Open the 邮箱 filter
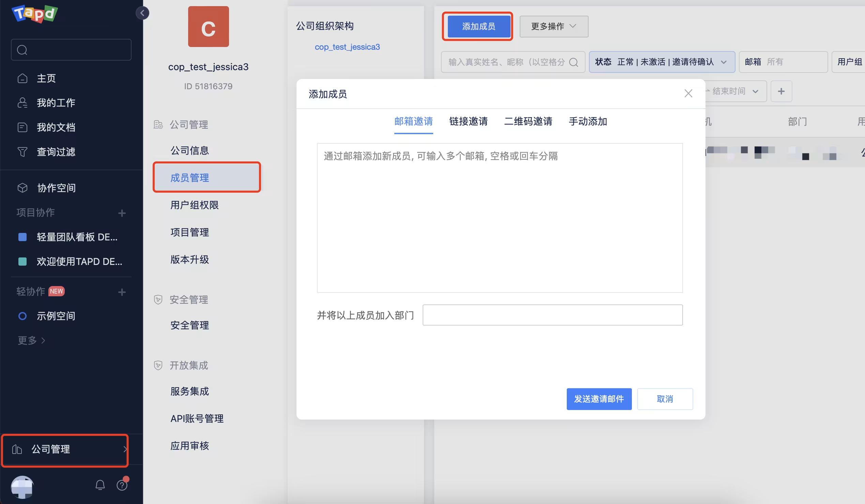The height and width of the screenshot is (504, 865). [783, 62]
